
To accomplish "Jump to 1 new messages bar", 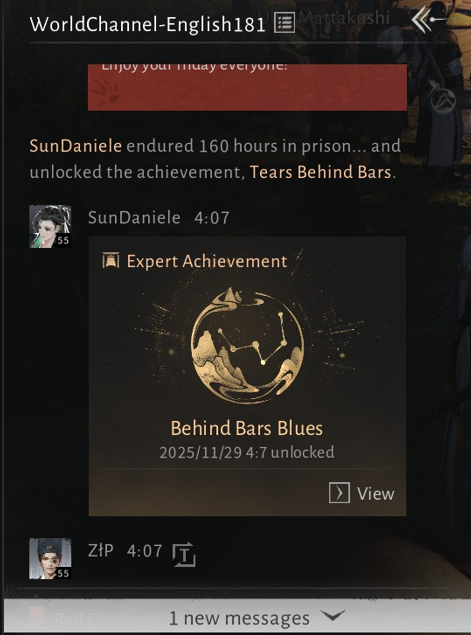I will click(238, 617).
